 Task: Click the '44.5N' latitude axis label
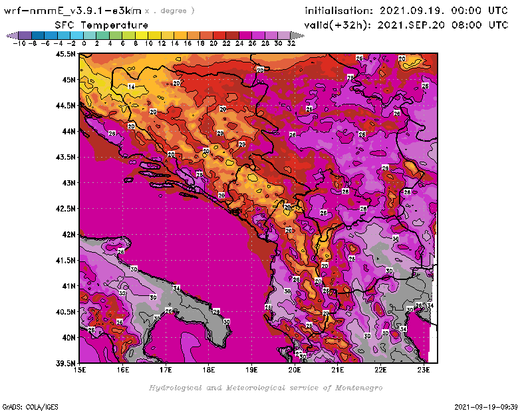click(x=66, y=106)
